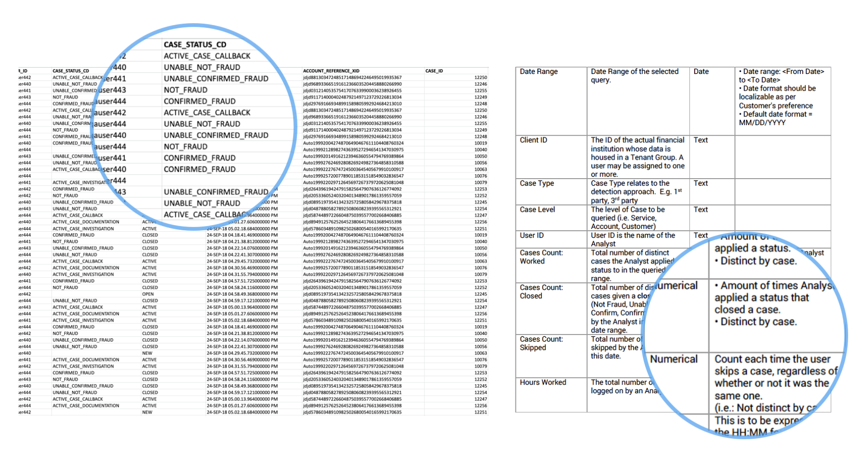The width and height of the screenshot is (868, 452).
Task: Select magnified NOT_FRAUD beside user443
Action: coord(186,90)
